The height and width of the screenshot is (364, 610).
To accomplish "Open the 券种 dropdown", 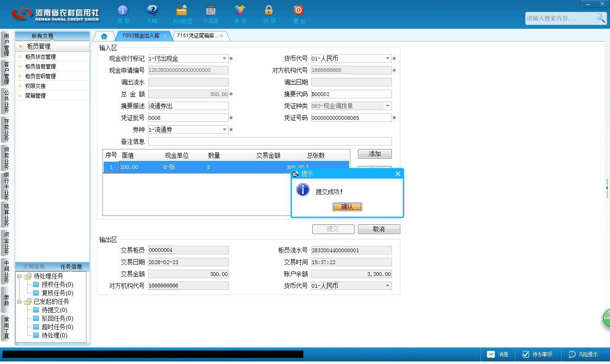I will (225, 130).
